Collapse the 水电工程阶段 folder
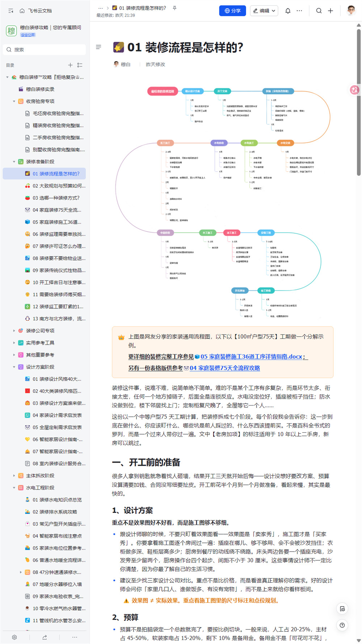 (14, 488)
